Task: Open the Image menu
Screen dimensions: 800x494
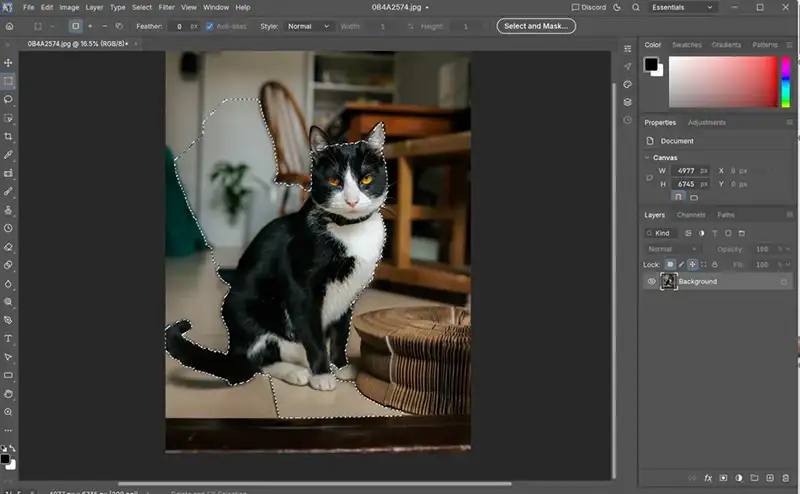Action: [x=69, y=8]
